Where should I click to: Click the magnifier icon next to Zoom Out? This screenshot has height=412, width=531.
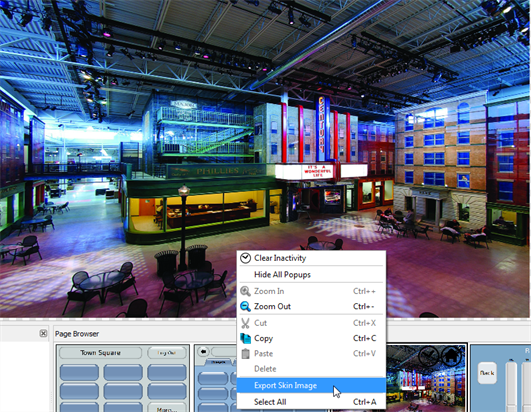point(245,306)
